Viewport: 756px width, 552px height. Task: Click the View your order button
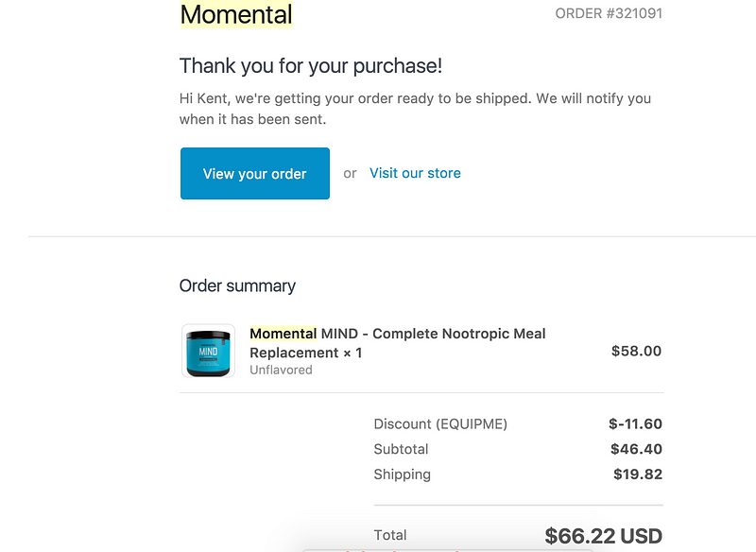[254, 174]
